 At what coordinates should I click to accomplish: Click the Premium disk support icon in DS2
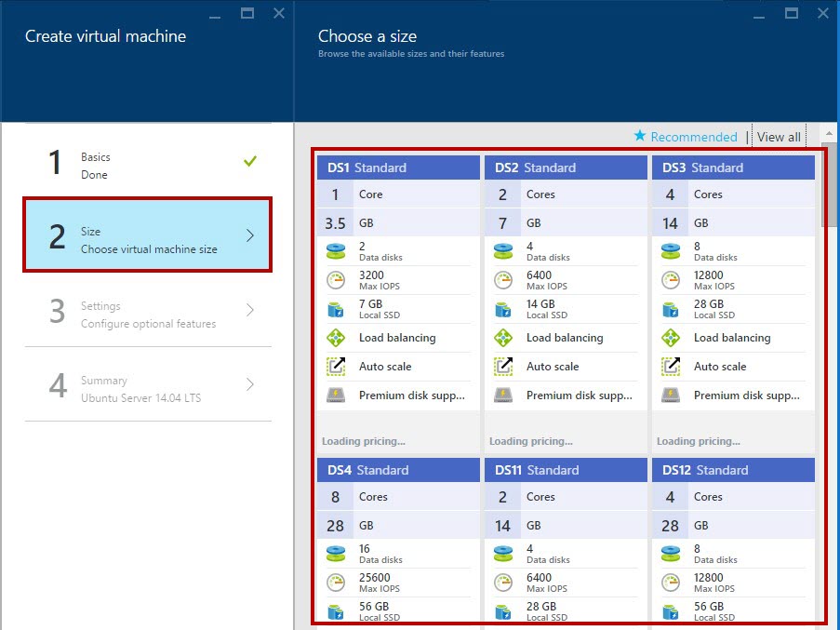pyautogui.click(x=503, y=395)
